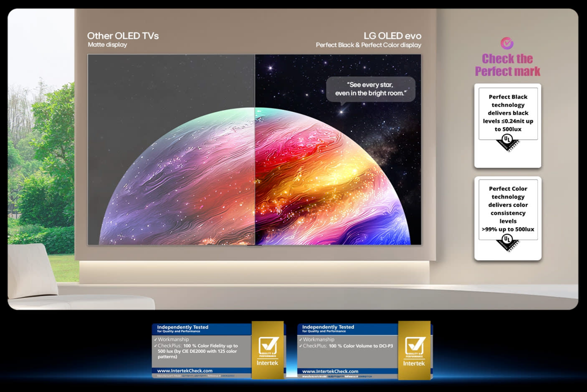This screenshot has width=587, height=392.
Task: Open www.IntertekCheck.com on the Color Fidelity badge
Action: point(185,371)
